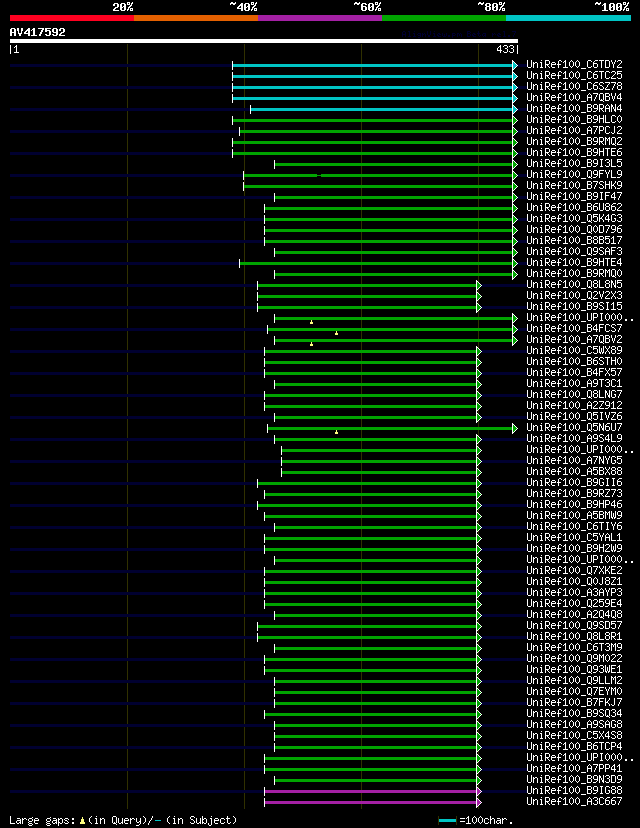The width and height of the screenshot is (640, 828).
Task: Click the purple ~60% identity legend segment
Action: [x=320, y=18]
